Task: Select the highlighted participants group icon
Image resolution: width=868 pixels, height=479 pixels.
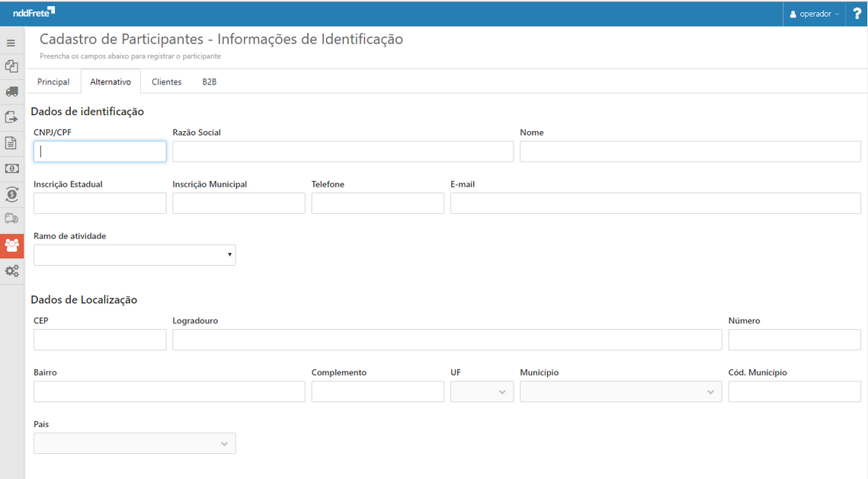Action: click(x=11, y=245)
